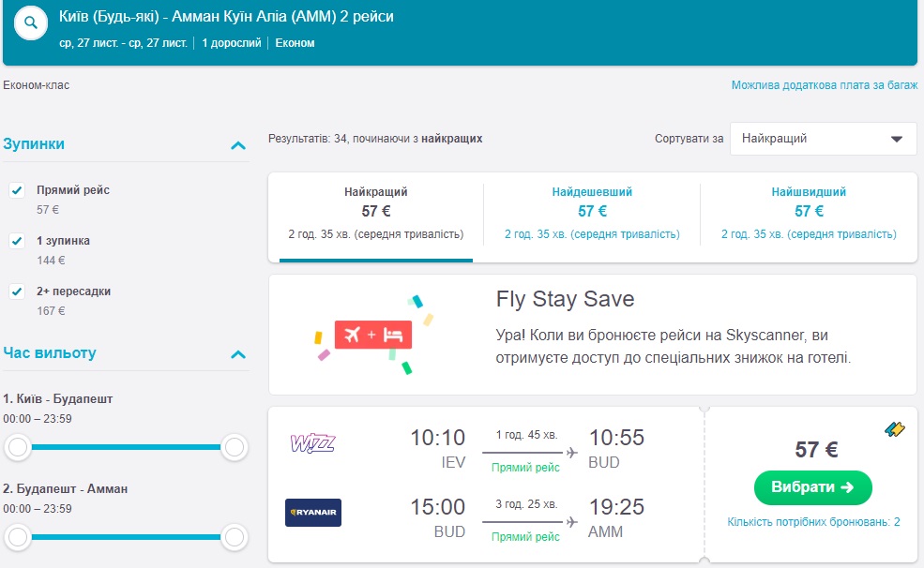The image size is (924, 568).
Task: Open the Сортувати за dropdown
Action: pyautogui.click(x=823, y=139)
